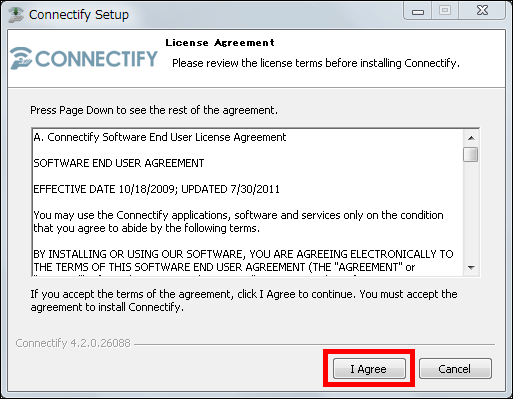The height and width of the screenshot is (399, 513).
Task: Click the license scrollbar down arrow
Action: click(x=471, y=268)
